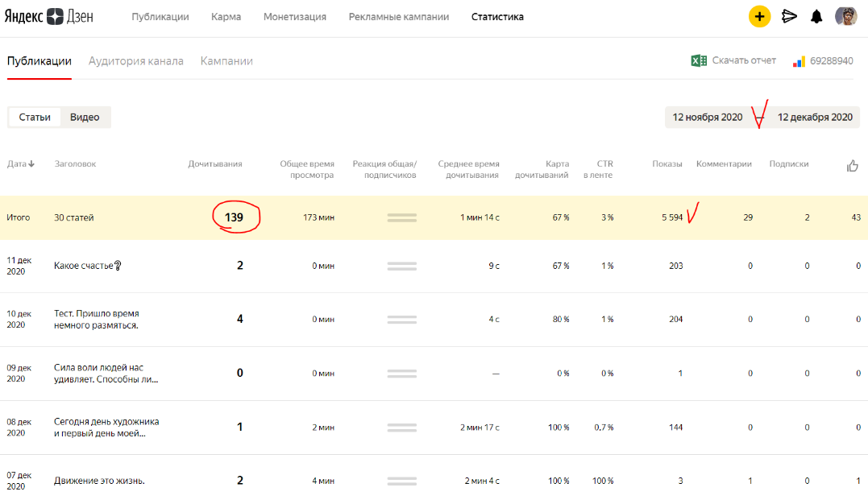Click the Metrika counter chart icon
This screenshot has width=868, height=500.
[x=799, y=61]
